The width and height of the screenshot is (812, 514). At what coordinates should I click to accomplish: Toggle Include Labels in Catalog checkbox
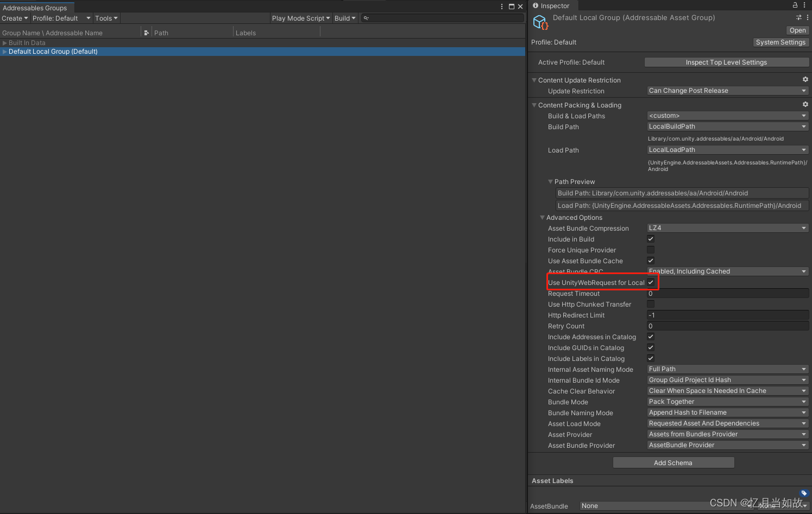click(651, 358)
